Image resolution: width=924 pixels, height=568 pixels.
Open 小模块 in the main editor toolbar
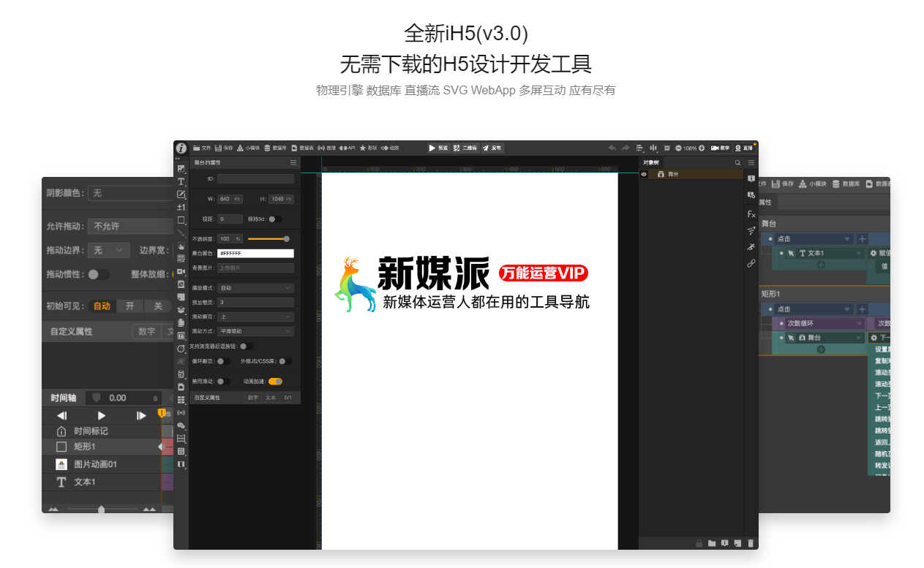(249, 148)
